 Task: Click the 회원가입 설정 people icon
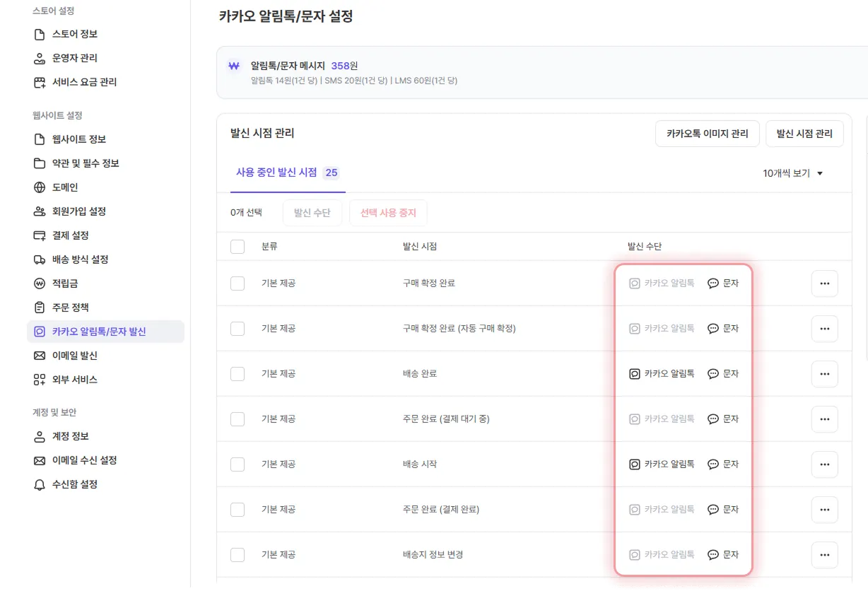40,211
